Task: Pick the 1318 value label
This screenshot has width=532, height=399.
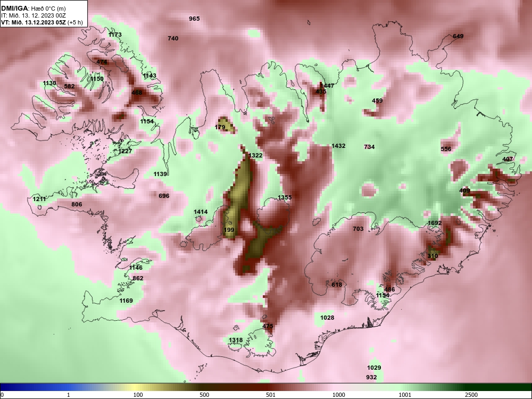Action: pyautogui.click(x=236, y=340)
